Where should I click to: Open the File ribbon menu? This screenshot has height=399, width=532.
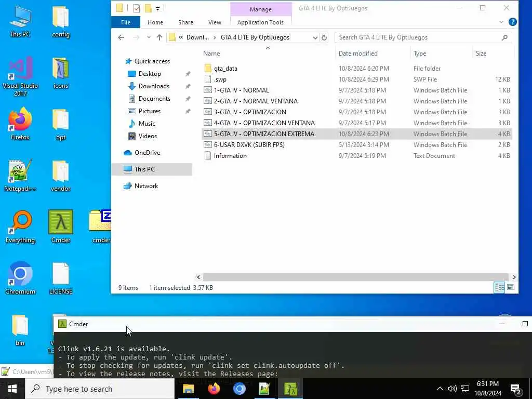126,22
